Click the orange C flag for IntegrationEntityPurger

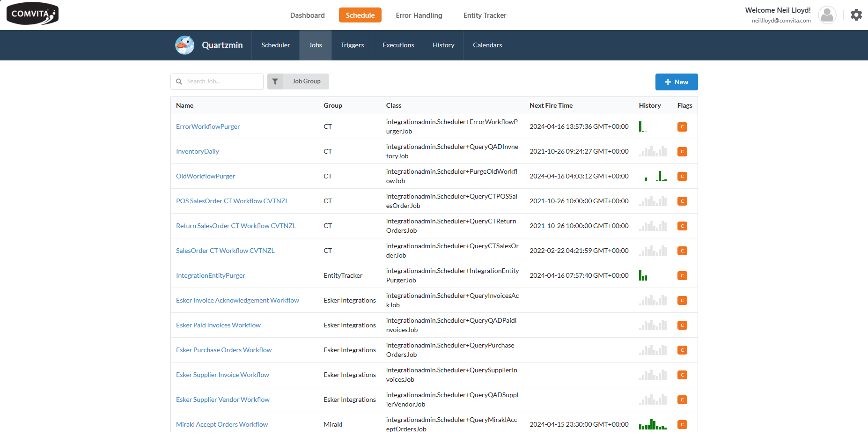pos(682,276)
